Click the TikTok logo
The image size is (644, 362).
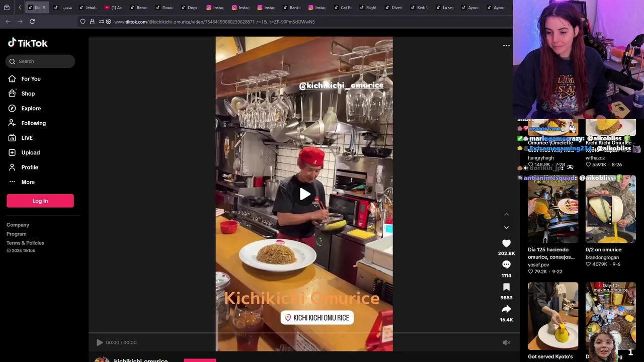coord(28,43)
